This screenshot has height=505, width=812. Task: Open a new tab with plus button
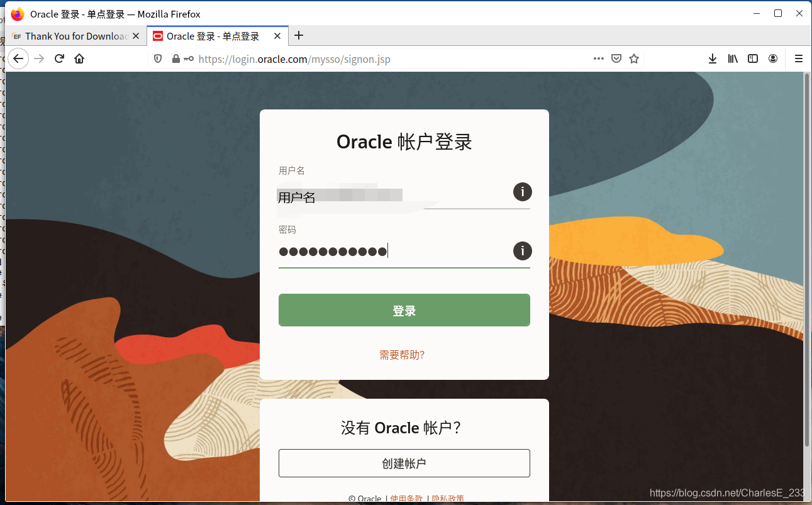click(299, 35)
